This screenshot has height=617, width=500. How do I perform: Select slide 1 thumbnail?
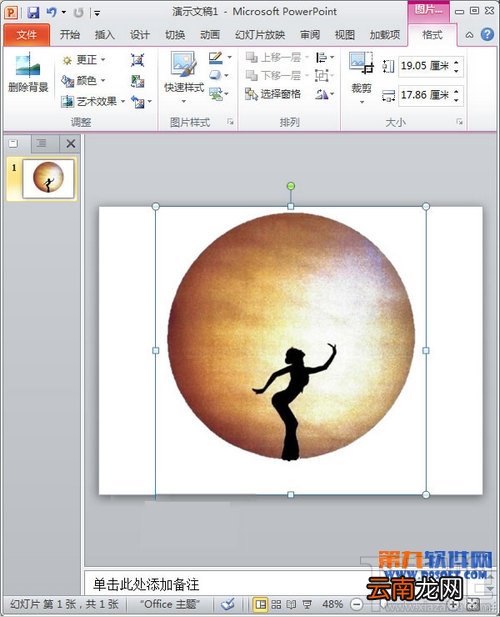point(48,178)
